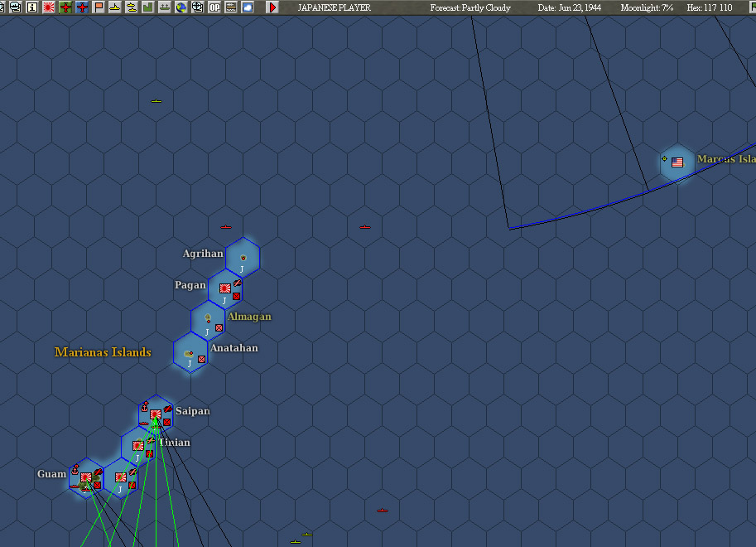756x547 pixels.
Task: Click the JAPANESE PLAYER status text
Action: (x=335, y=7)
